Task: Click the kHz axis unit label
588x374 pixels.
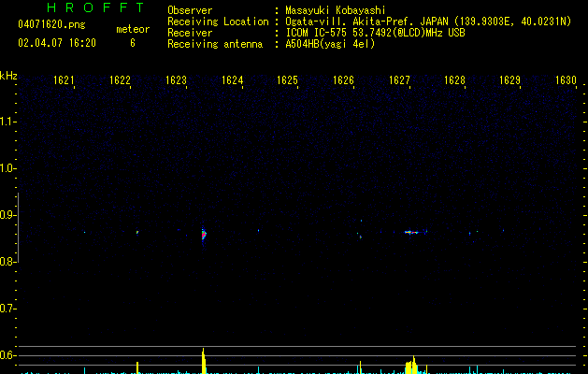Action: (8, 76)
